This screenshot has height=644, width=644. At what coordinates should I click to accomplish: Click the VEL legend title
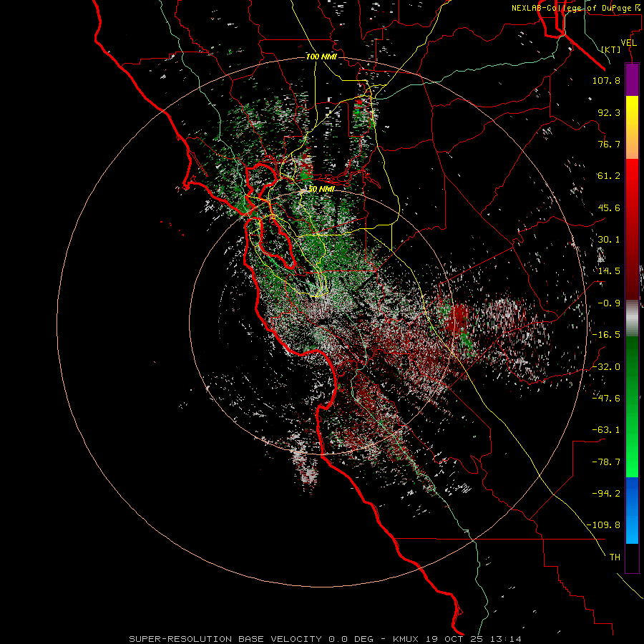pos(628,43)
